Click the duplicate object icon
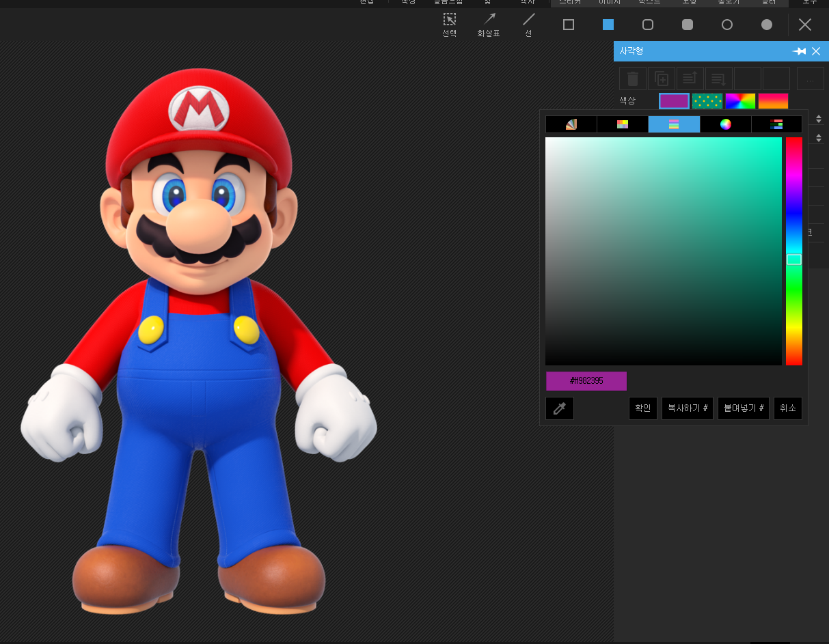 tap(662, 79)
